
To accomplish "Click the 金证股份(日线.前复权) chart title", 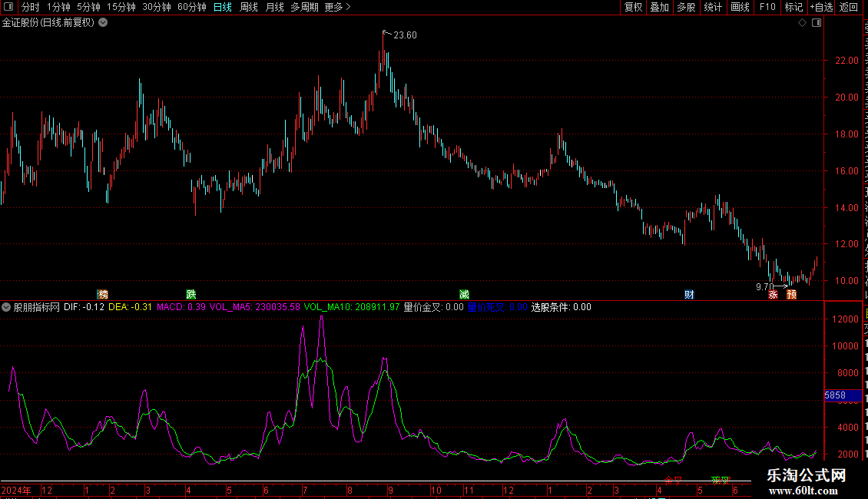I will click(x=48, y=23).
